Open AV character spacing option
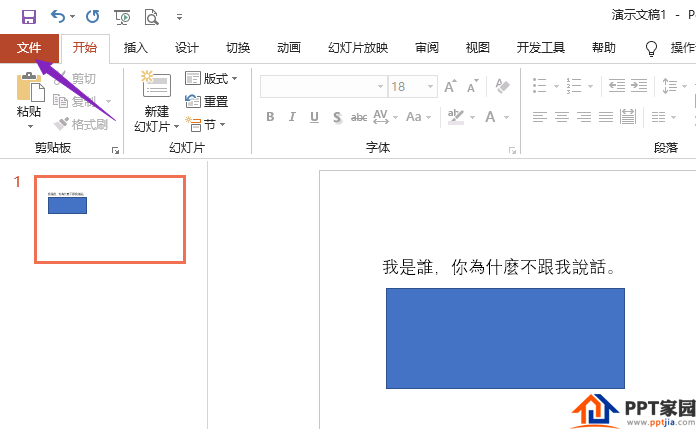 380,117
